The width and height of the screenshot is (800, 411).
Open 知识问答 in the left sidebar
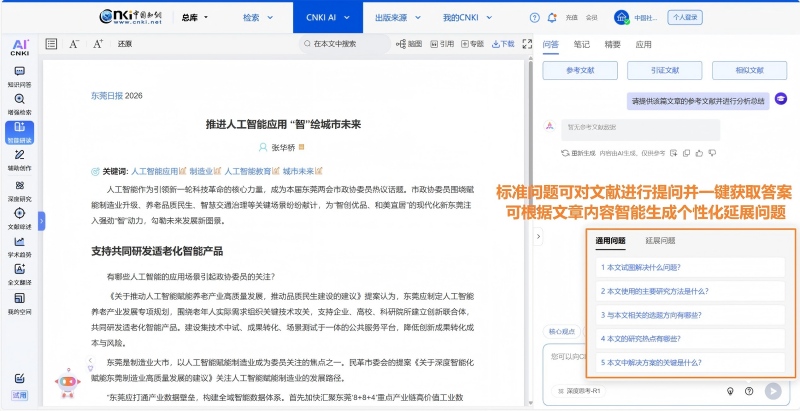coord(19,76)
